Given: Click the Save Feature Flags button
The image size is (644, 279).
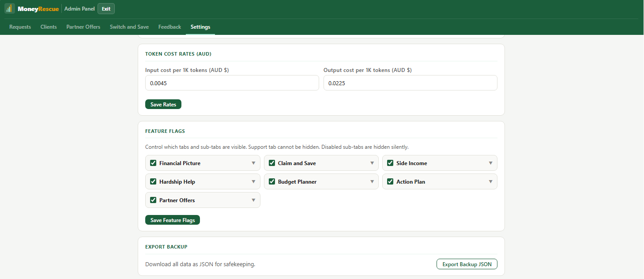Looking at the screenshot, I should [173, 220].
